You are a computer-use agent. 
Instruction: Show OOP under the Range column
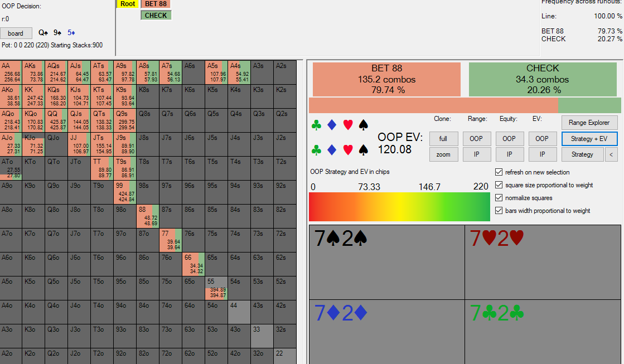[476, 139]
